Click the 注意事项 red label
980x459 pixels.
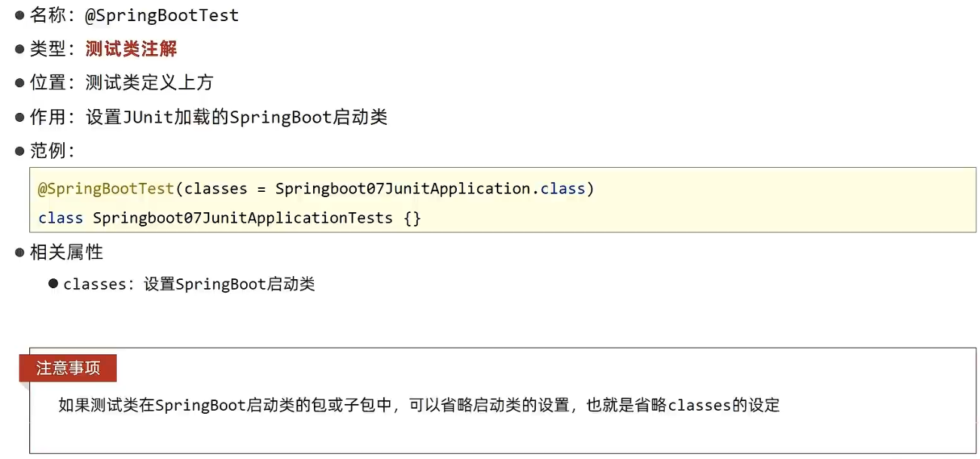[68, 368]
